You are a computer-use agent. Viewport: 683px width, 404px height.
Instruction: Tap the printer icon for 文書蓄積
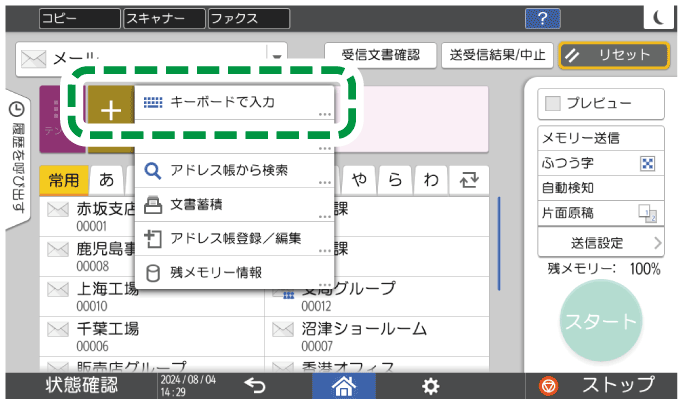(152, 204)
